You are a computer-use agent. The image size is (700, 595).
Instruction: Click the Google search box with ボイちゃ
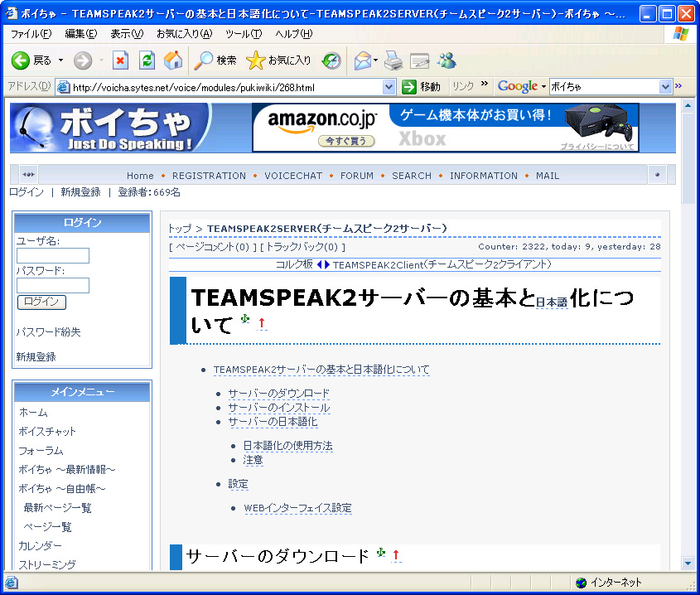pyautogui.click(x=605, y=87)
